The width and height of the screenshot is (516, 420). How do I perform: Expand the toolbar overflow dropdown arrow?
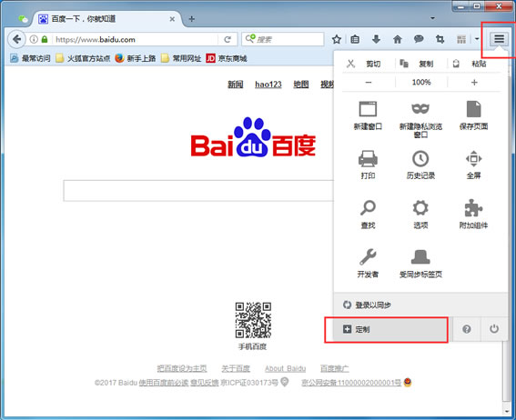(x=477, y=39)
